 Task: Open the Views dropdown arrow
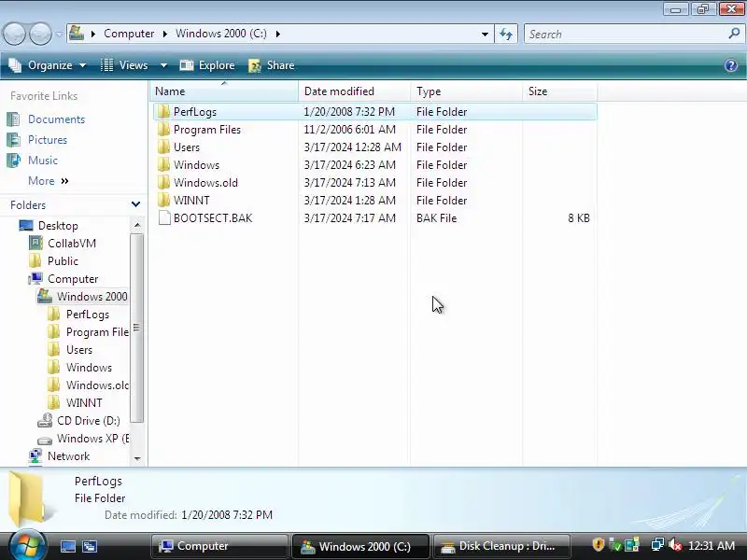tap(163, 65)
